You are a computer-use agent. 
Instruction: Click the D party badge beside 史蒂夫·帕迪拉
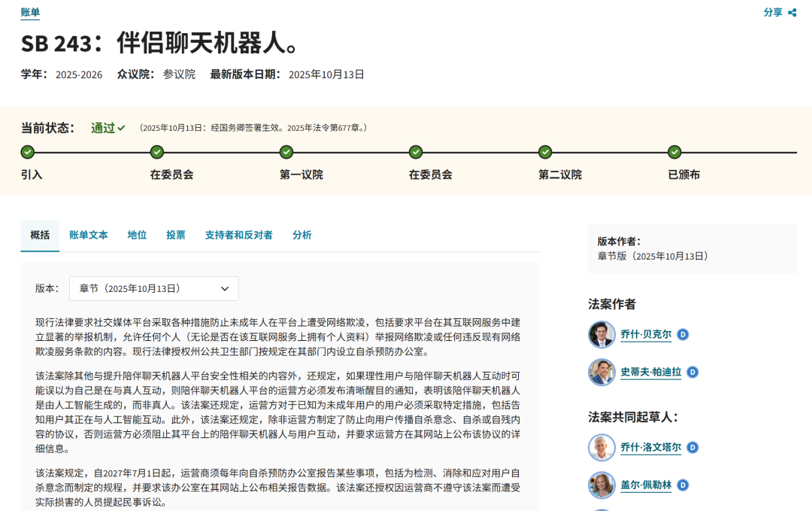point(693,372)
